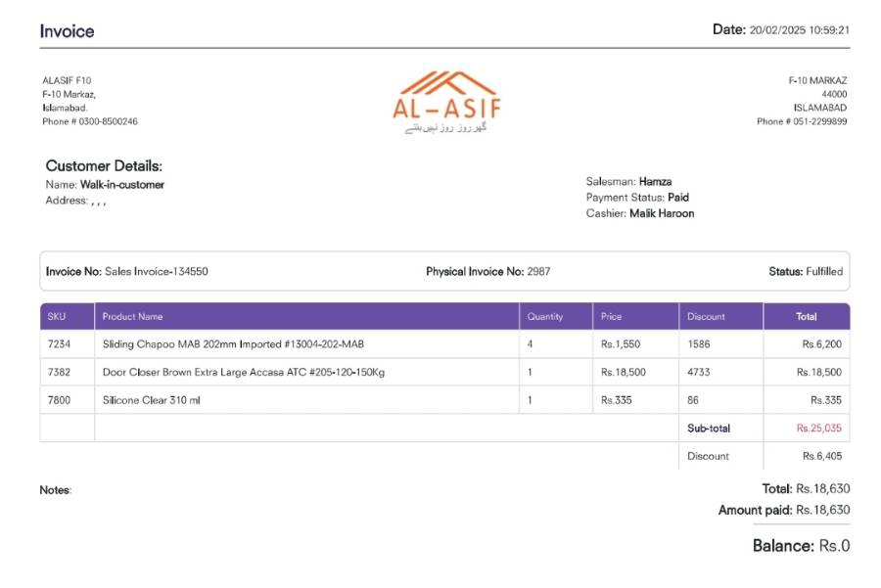This screenshot has width=881, height=588.
Task: Select the Sales Invoice-134550 number
Action: click(x=156, y=272)
